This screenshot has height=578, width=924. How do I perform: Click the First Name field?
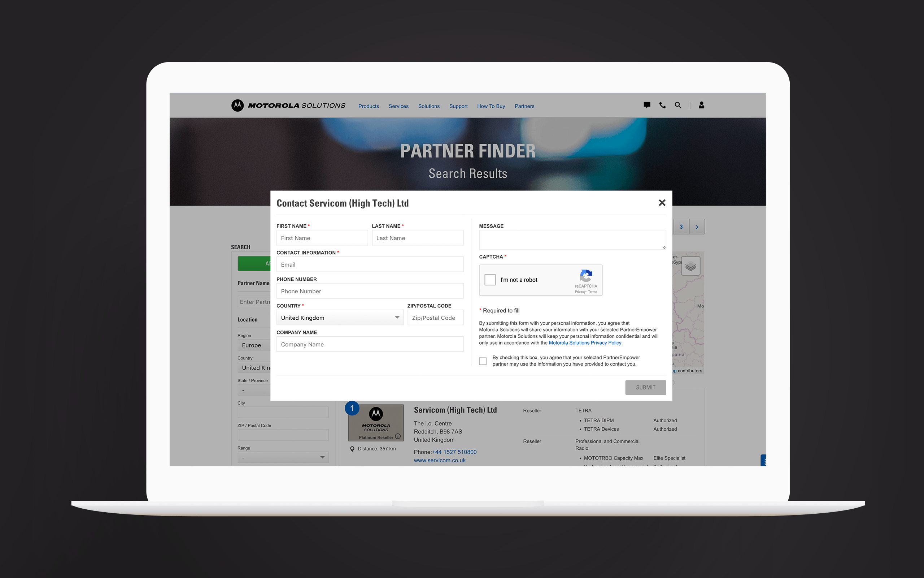point(322,238)
